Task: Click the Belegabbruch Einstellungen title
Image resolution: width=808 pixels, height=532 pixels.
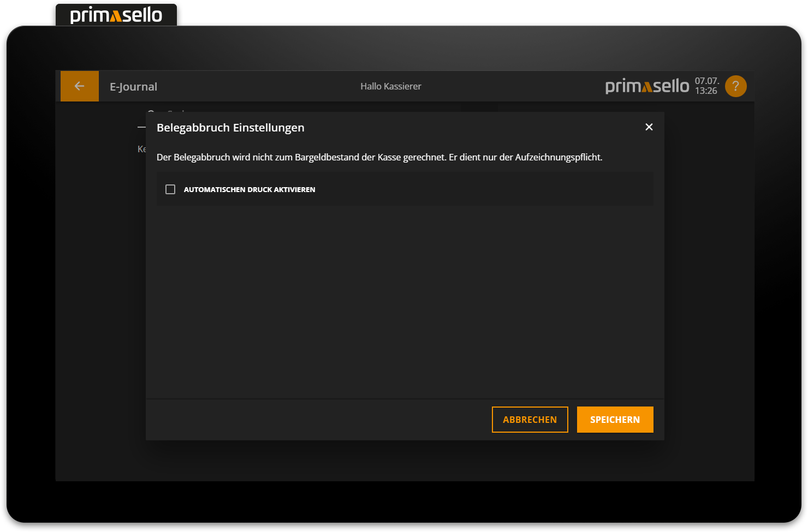Action: click(230, 127)
